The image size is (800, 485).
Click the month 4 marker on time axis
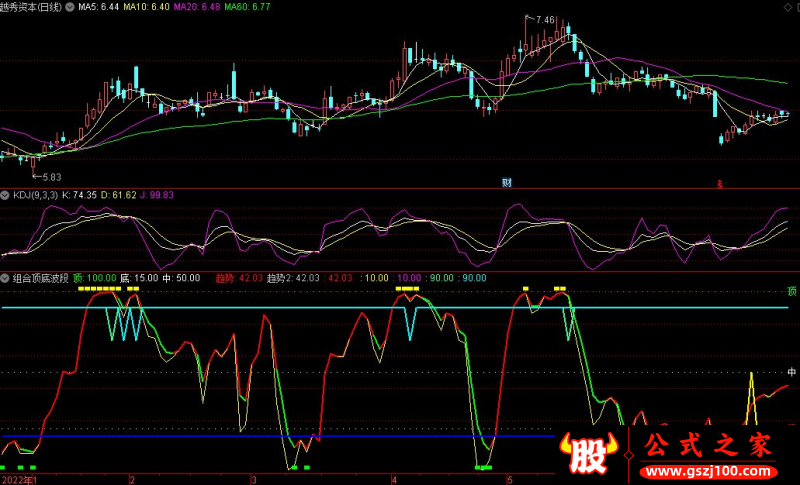[393, 480]
